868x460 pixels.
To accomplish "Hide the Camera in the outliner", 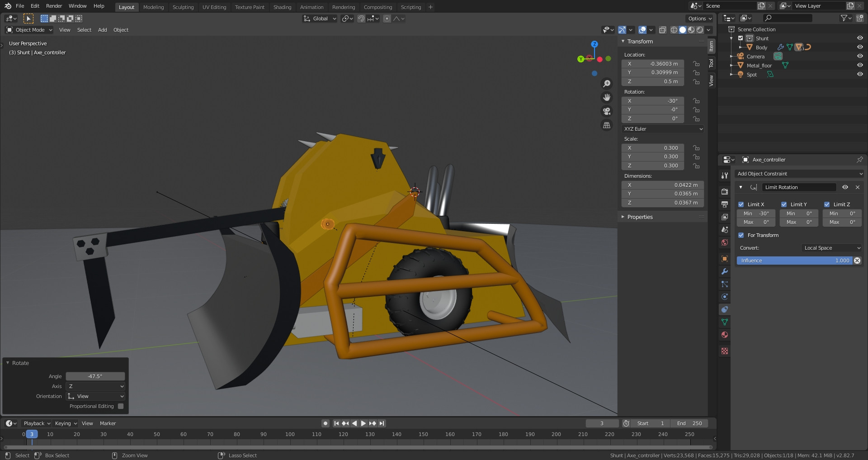I will tap(860, 56).
